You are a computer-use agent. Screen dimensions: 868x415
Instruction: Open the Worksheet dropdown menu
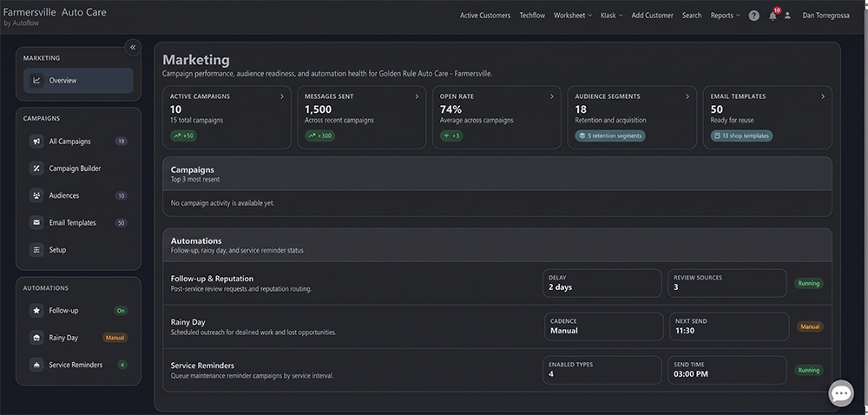tap(572, 16)
